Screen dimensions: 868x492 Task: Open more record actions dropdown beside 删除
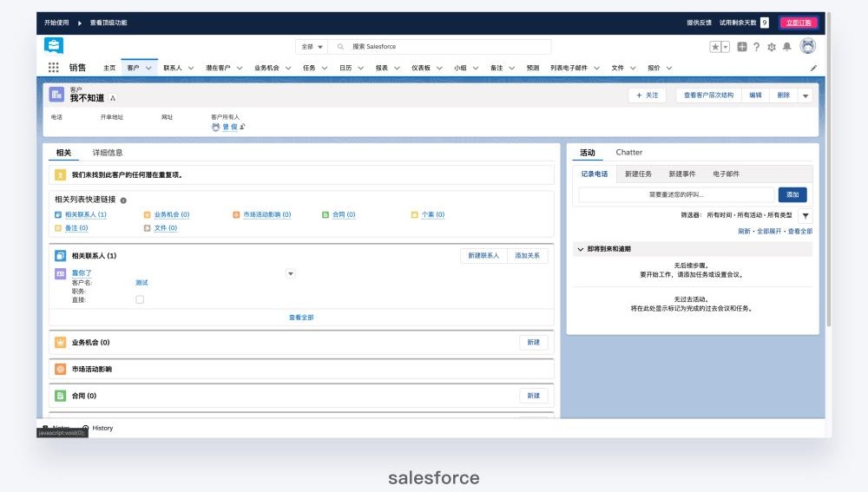tap(806, 95)
